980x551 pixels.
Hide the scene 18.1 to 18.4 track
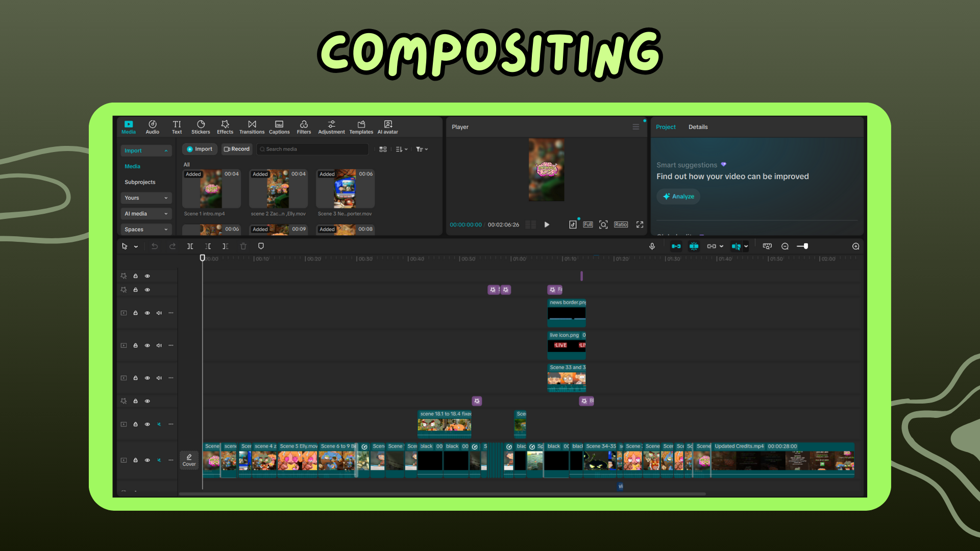click(148, 424)
